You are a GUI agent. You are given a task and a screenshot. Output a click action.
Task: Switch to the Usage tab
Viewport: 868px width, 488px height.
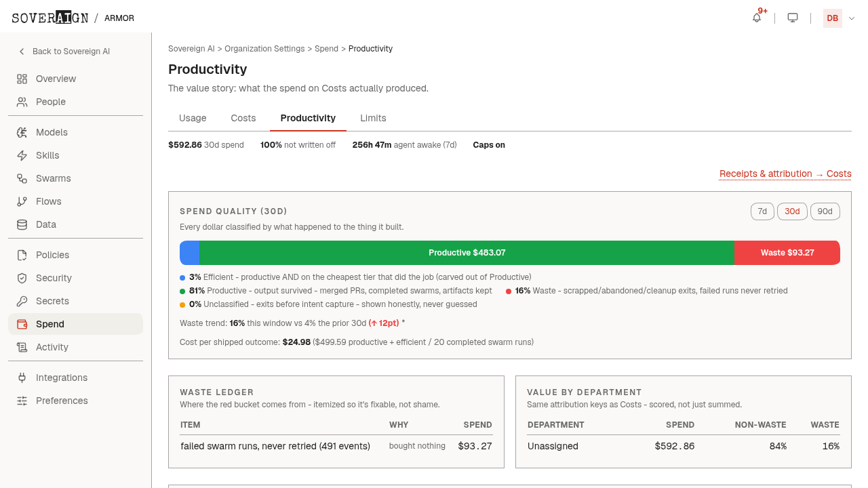click(x=193, y=118)
